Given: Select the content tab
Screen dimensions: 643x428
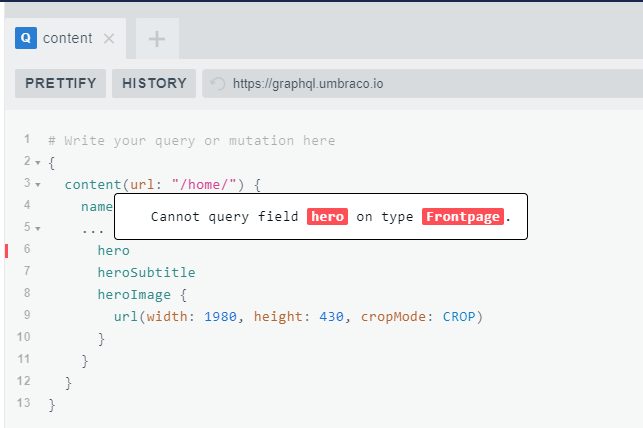Looking at the screenshot, I should pyautogui.click(x=66, y=39).
